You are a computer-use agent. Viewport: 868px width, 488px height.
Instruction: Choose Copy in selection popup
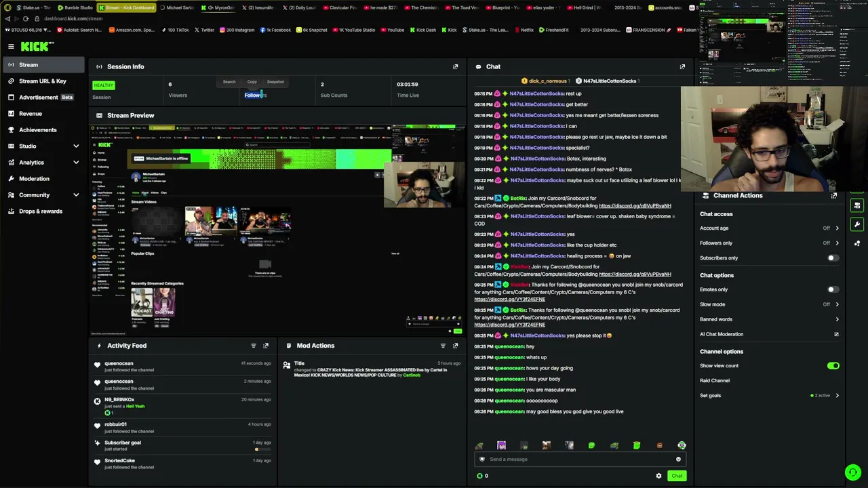click(x=252, y=82)
